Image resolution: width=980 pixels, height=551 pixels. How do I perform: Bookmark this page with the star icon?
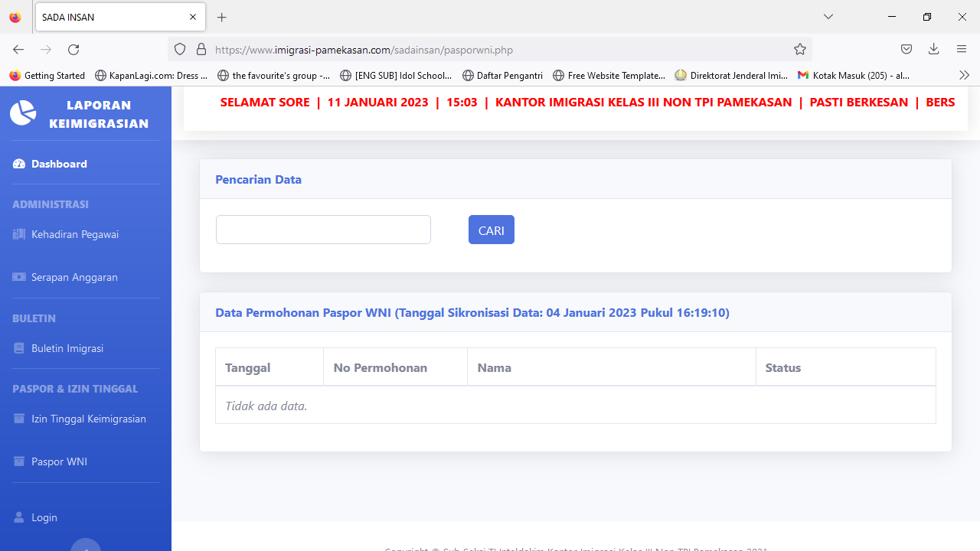pos(800,50)
